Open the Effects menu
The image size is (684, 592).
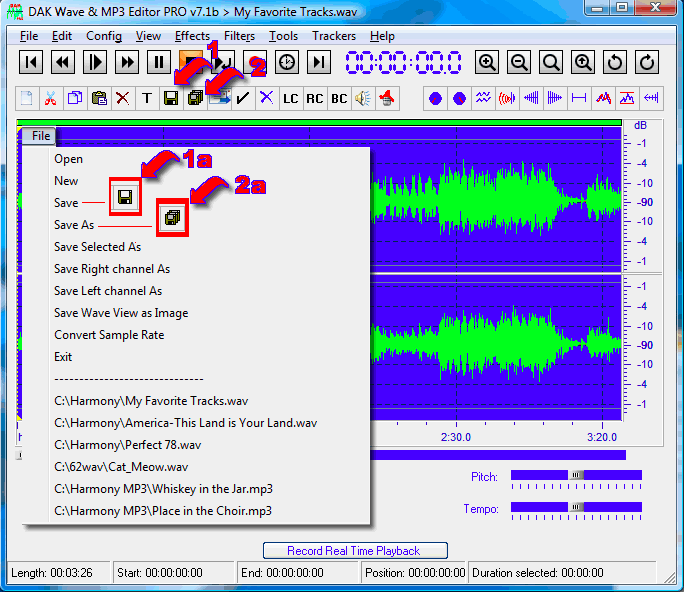192,36
